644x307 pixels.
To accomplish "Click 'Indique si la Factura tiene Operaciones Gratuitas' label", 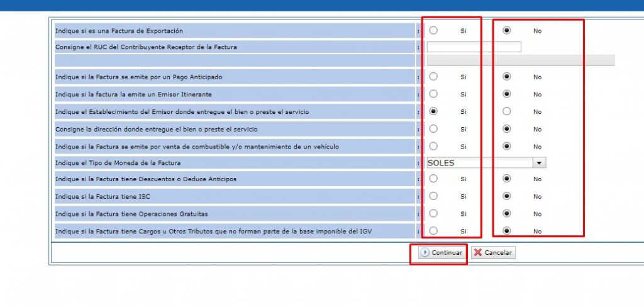I will [131, 214].
